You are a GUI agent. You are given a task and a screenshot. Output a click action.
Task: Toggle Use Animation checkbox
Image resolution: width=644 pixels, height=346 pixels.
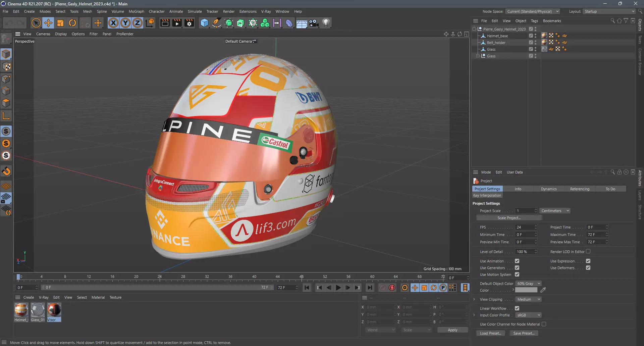(x=517, y=261)
